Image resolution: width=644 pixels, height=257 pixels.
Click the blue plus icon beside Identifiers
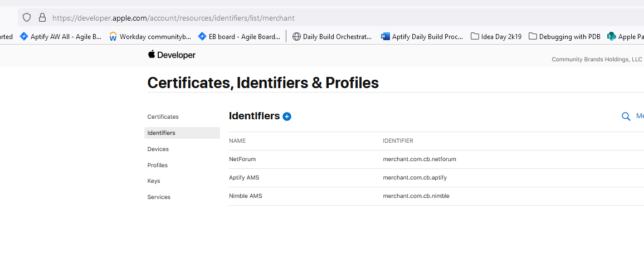pyautogui.click(x=287, y=117)
